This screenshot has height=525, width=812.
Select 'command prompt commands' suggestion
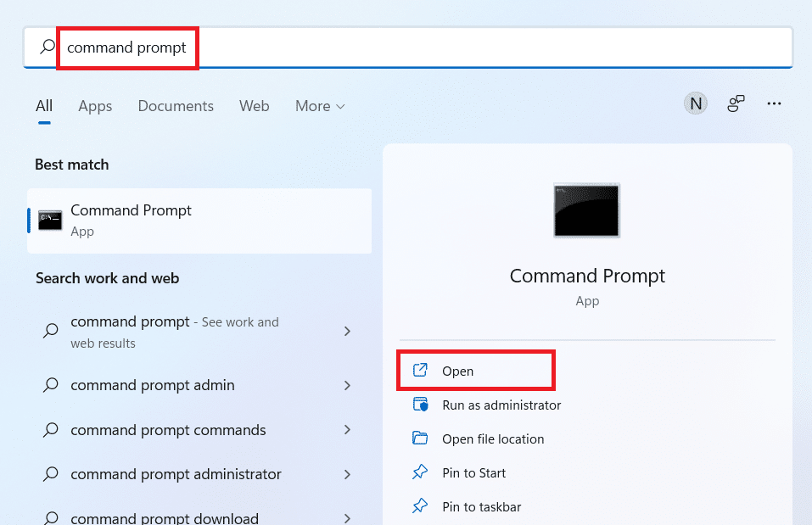(x=199, y=430)
